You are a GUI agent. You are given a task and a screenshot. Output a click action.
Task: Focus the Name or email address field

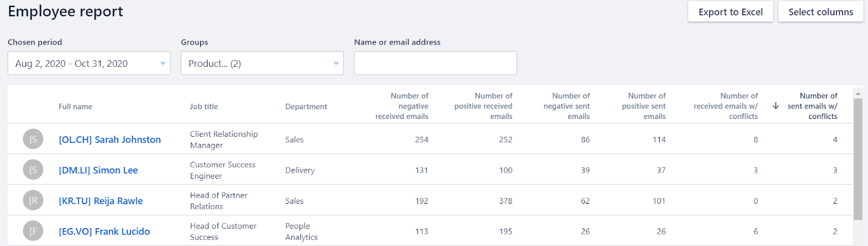coord(435,63)
